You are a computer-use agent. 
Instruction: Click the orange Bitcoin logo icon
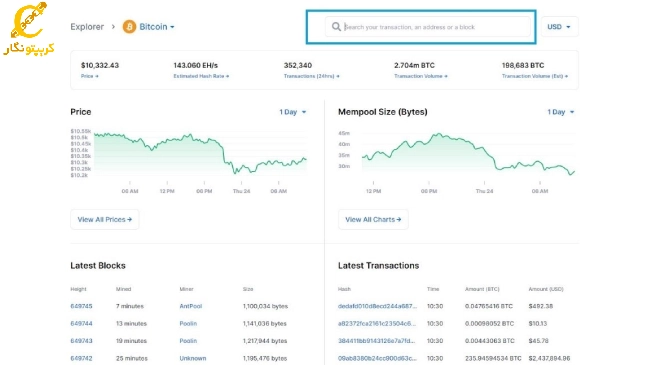[x=129, y=27]
